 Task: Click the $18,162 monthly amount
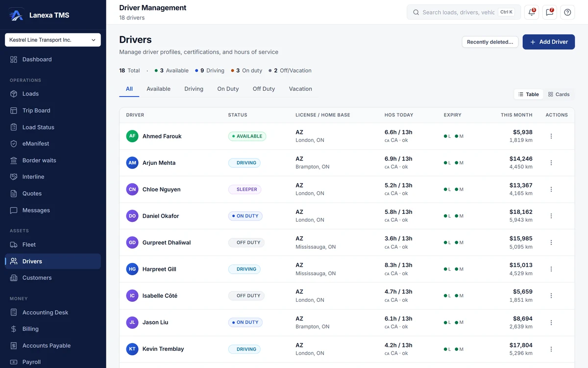(x=521, y=212)
